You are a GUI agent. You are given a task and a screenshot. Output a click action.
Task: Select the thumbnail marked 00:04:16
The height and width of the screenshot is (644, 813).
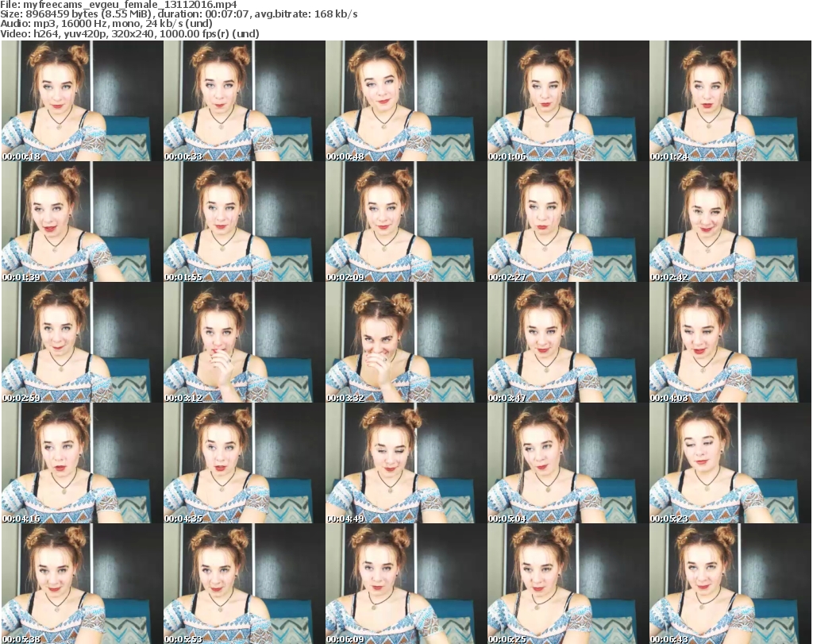tap(82, 465)
